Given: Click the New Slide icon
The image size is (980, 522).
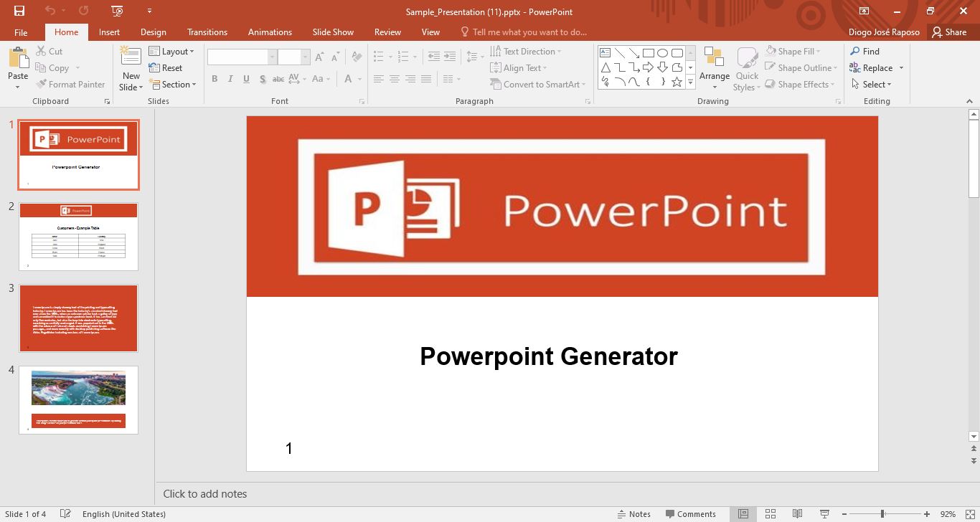Looking at the screenshot, I should [131, 57].
